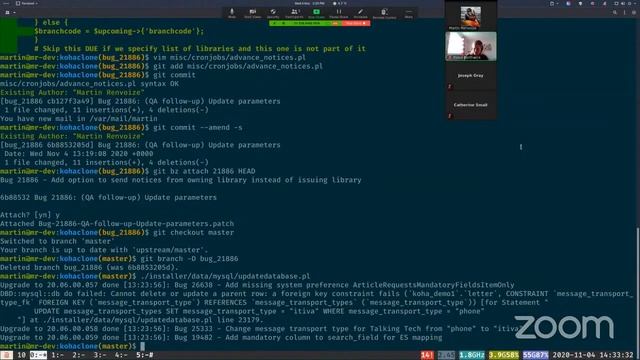The image size is (640, 360).
Task: Open the Annotate pencil tool
Action: click(360, 13)
